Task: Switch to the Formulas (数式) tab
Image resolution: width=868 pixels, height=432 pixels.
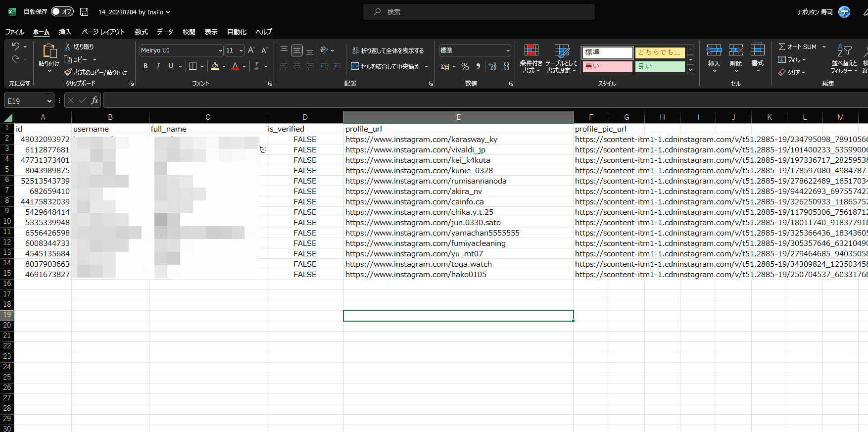Action: [x=142, y=32]
